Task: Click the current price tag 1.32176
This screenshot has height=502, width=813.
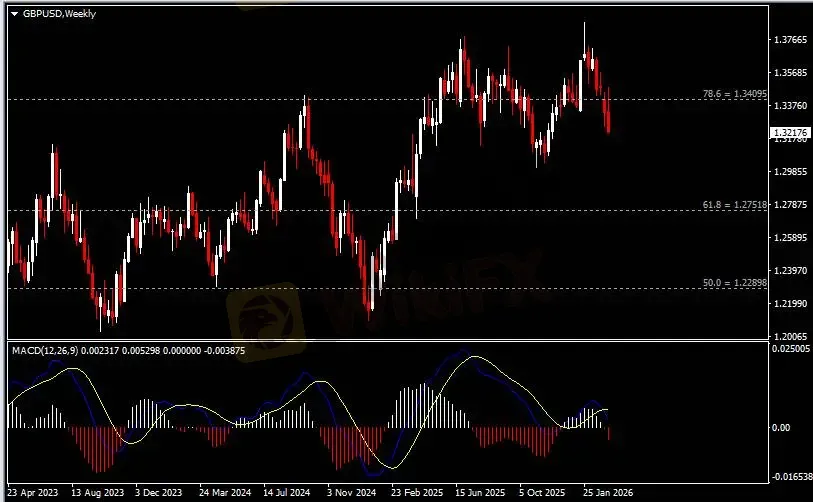Action: [x=790, y=133]
